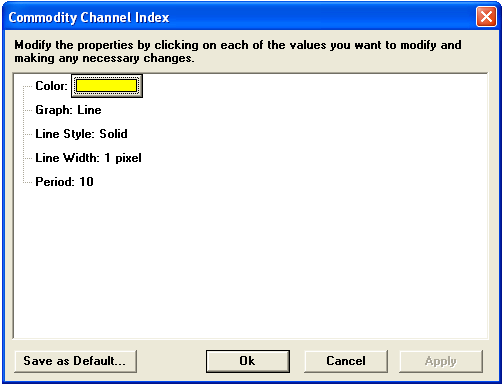Dismiss the dialog with Cancel

[346, 361]
